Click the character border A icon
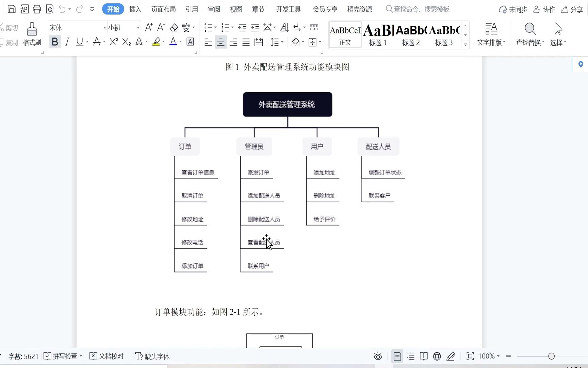The width and height of the screenshot is (588, 368). click(x=190, y=42)
